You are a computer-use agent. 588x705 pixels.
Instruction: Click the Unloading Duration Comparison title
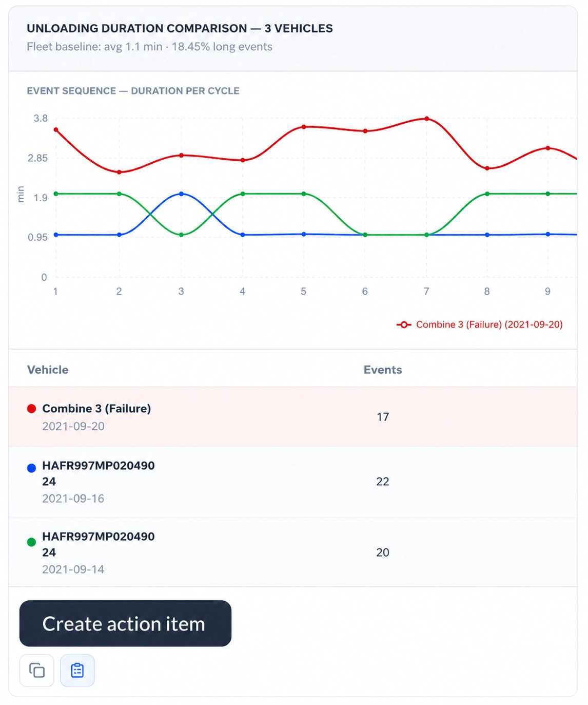point(180,28)
